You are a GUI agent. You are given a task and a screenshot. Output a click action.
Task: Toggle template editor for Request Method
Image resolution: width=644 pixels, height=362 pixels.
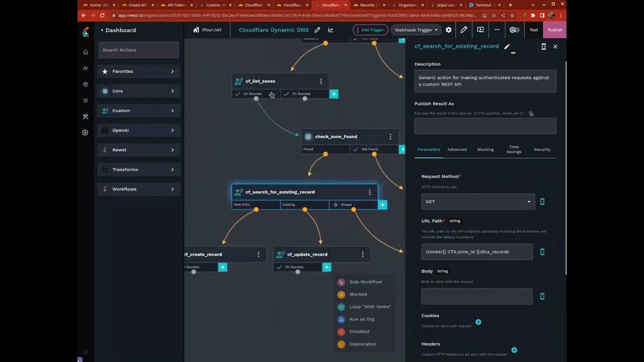coord(542,202)
